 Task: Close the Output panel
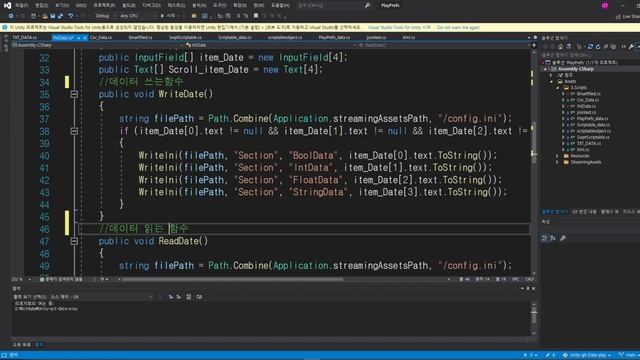click(x=533, y=289)
